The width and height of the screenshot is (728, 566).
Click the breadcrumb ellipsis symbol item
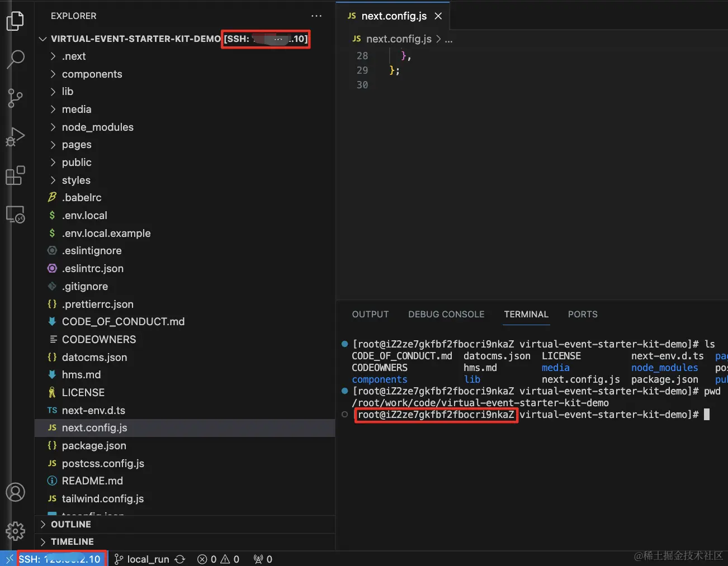448,39
